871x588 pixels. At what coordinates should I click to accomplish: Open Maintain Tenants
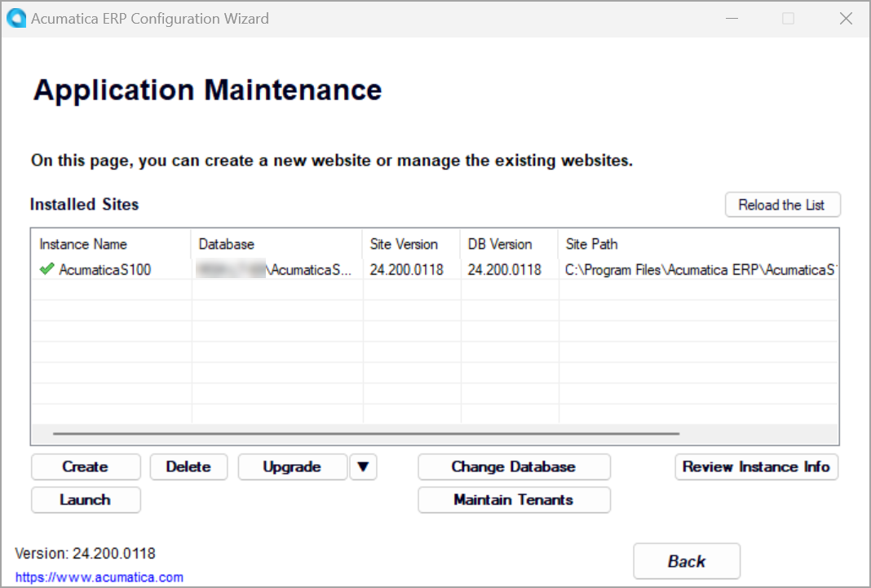click(514, 500)
